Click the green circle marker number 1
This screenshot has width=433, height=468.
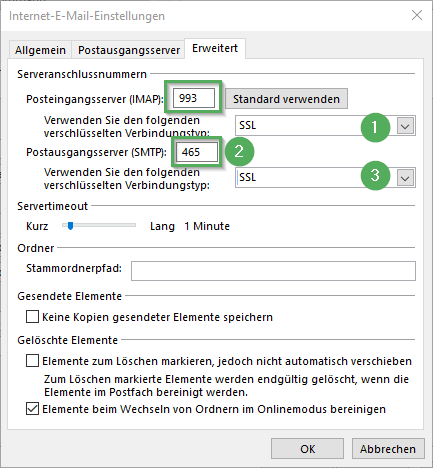coord(375,127)
